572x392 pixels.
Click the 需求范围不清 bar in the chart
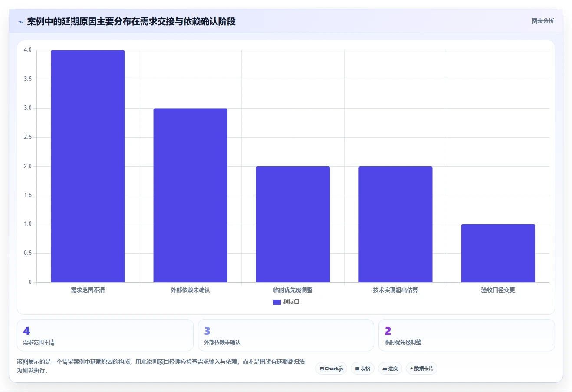[x=88, y=166]
